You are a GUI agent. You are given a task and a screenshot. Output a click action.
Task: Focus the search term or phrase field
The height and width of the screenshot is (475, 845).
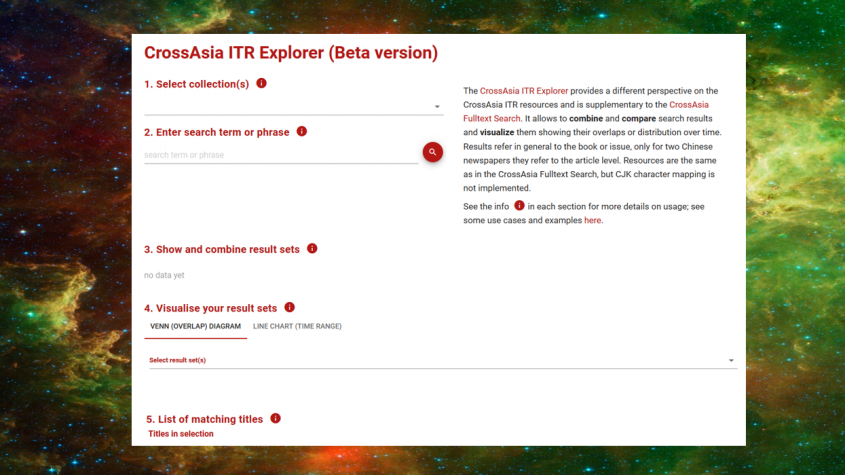pos(280,155)
